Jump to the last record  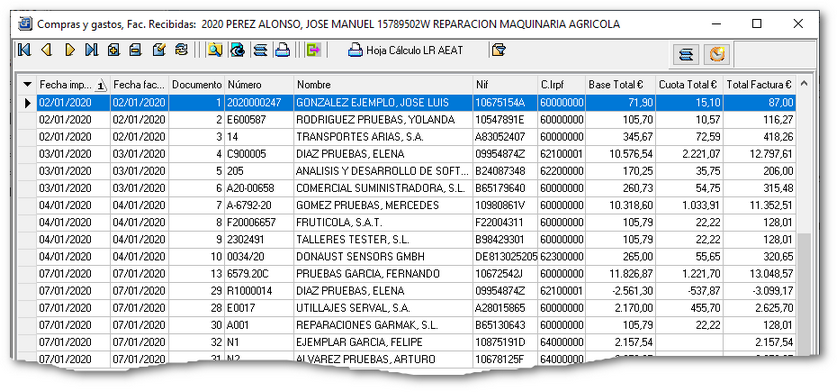coord(91,50)
